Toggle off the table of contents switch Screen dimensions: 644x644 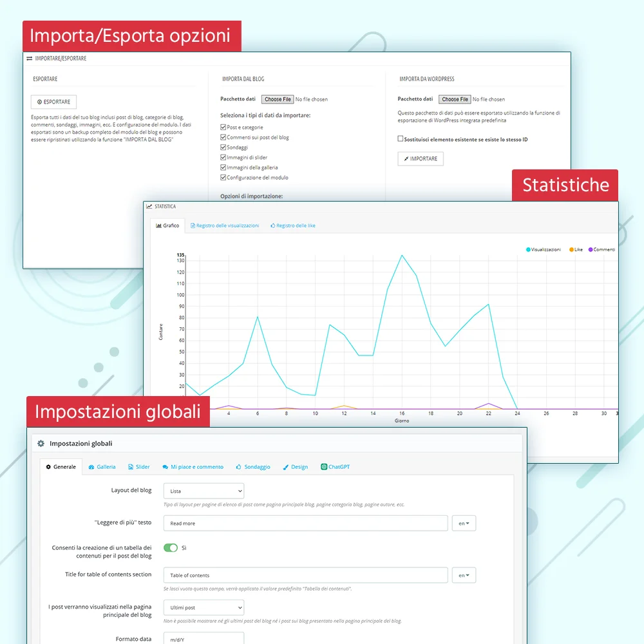pyautogui.click(x=170, y=548)
